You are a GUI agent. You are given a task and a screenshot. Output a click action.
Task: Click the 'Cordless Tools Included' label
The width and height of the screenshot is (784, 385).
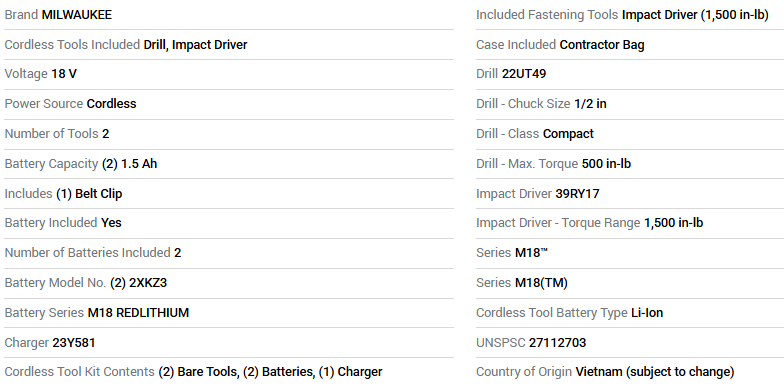click(72, 45)
